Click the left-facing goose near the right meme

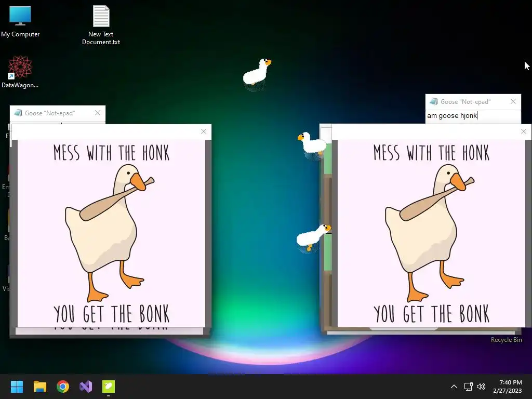pyautogui.click(x=312, y=145)
